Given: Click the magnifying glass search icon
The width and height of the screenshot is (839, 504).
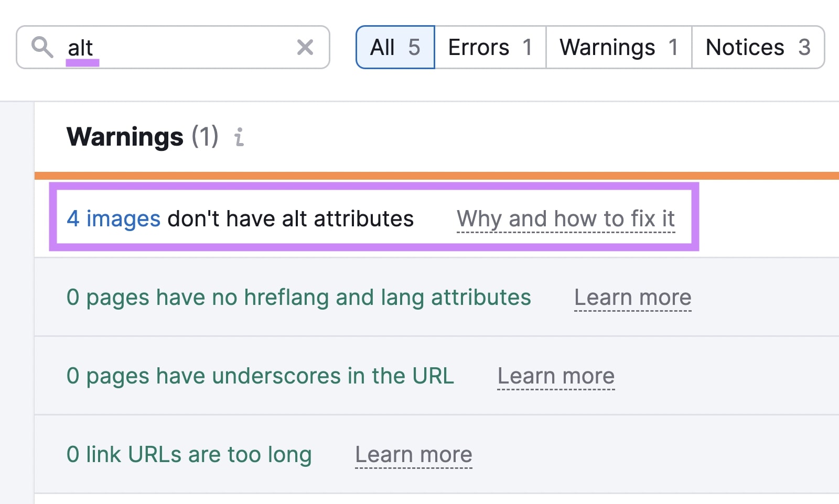Looking at the screenshot, I should coord(43,48).
